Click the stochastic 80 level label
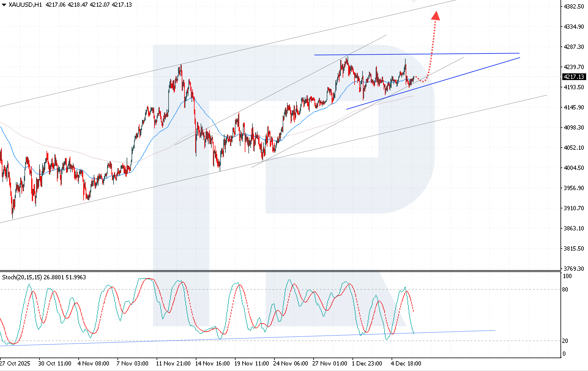 click(565, 289)
